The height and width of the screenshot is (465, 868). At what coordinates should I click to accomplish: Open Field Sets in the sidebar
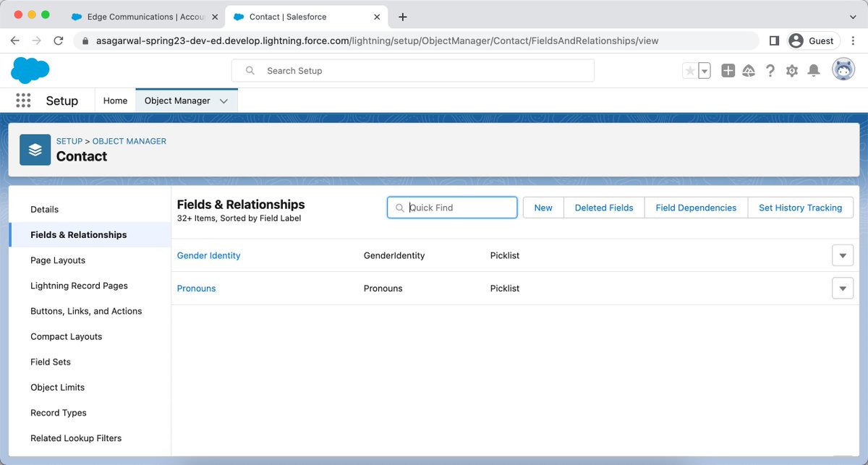coord(90,362)
